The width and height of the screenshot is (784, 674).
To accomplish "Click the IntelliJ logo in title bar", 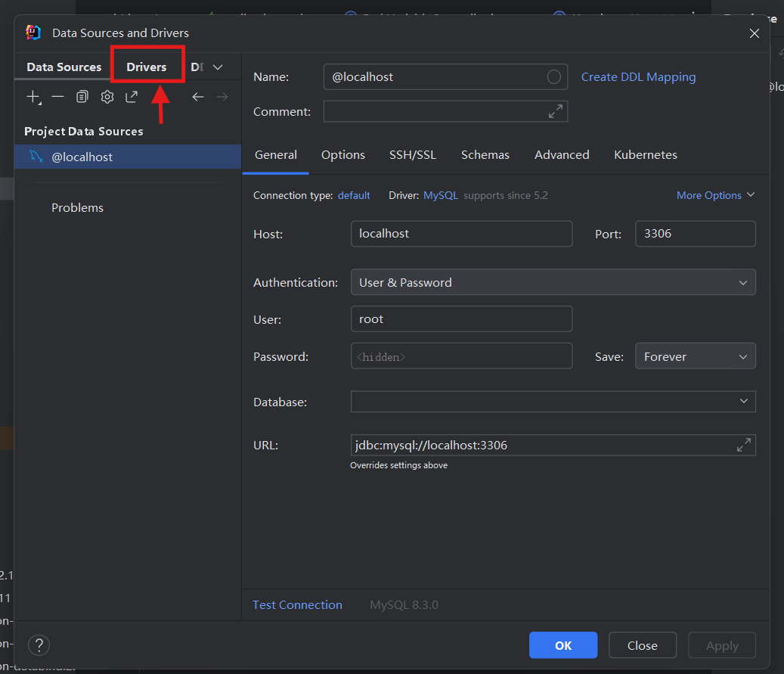I will point(33,33).
